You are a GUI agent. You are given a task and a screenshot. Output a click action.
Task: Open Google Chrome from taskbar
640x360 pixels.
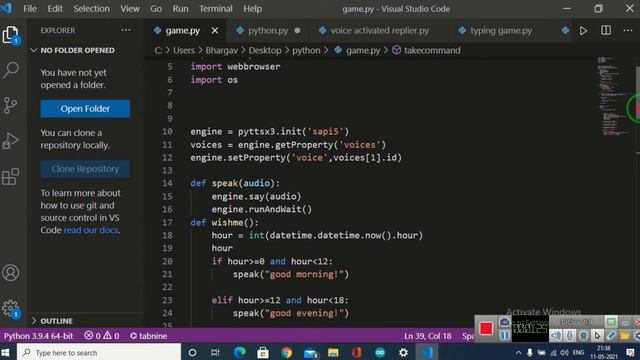click(287, 352)
